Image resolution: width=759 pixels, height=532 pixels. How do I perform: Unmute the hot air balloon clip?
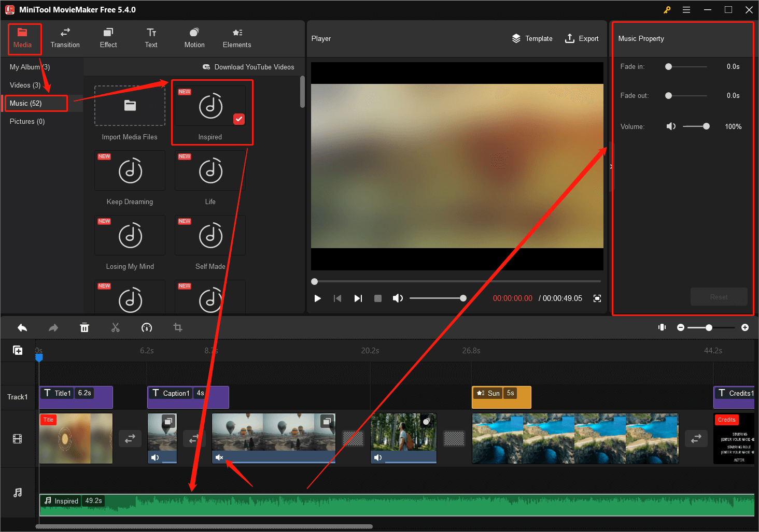[219, 457]
